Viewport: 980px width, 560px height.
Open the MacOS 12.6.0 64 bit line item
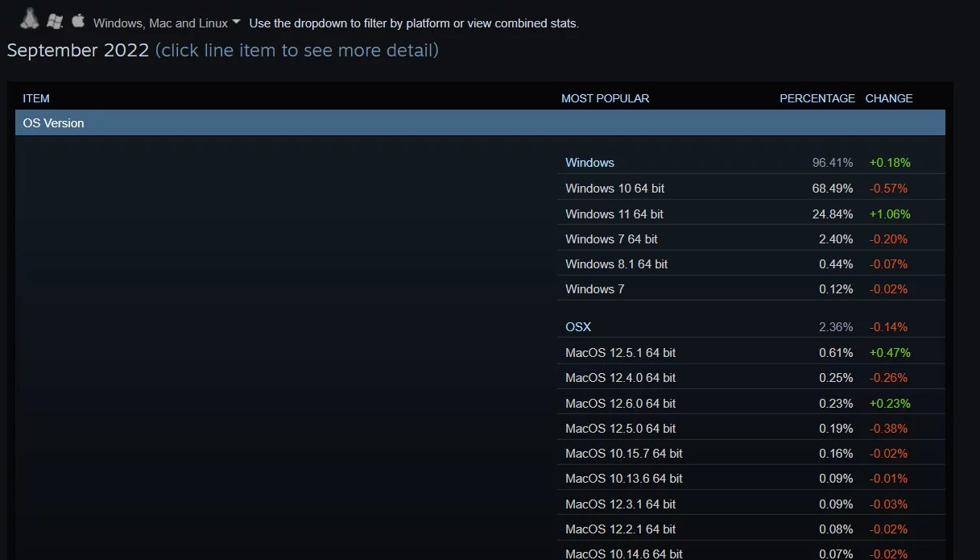point(620,404)
